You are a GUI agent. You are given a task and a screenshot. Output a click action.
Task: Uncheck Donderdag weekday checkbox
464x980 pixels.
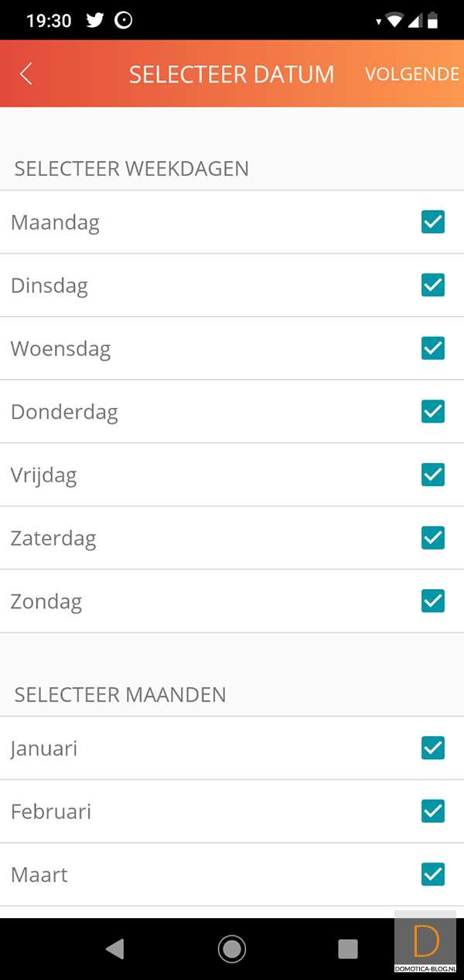pos(433,411)
